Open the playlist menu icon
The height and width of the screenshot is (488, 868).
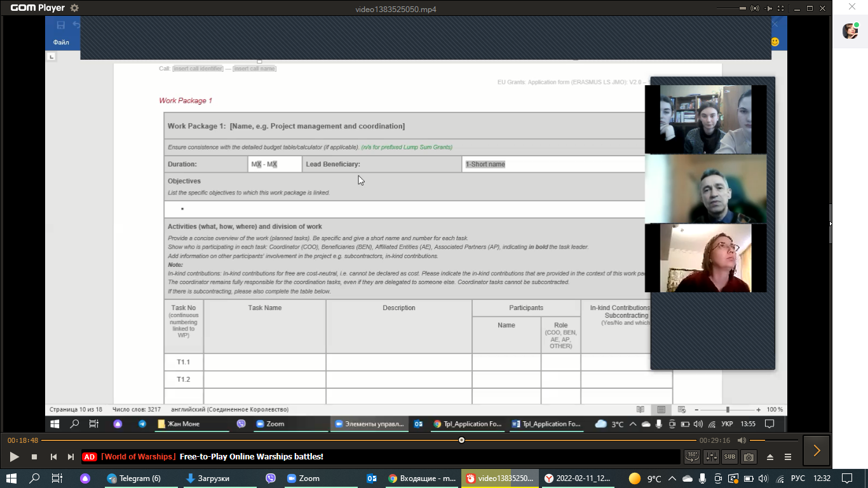[788, 457]
